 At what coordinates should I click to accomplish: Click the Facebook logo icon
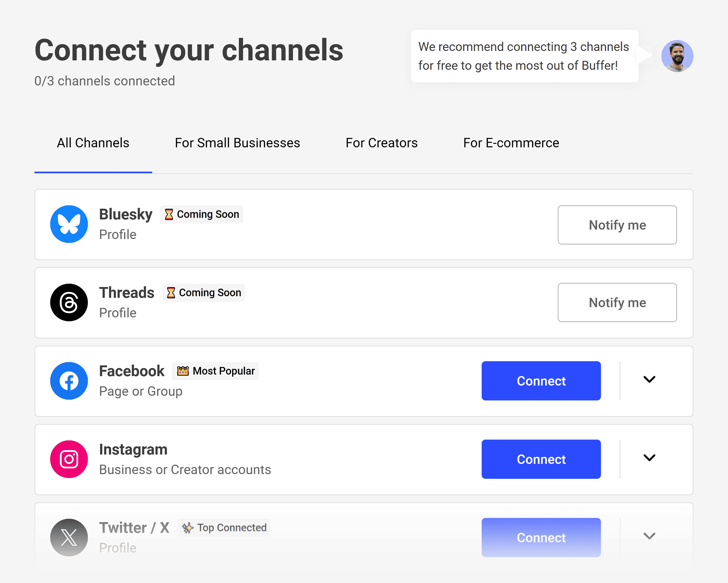[x=69, y=381]
